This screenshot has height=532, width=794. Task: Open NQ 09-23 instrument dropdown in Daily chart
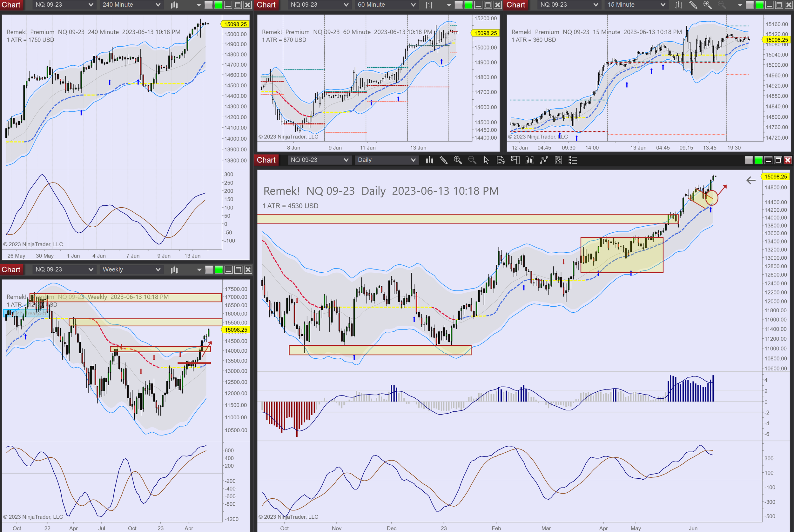[x=319, y=160]
